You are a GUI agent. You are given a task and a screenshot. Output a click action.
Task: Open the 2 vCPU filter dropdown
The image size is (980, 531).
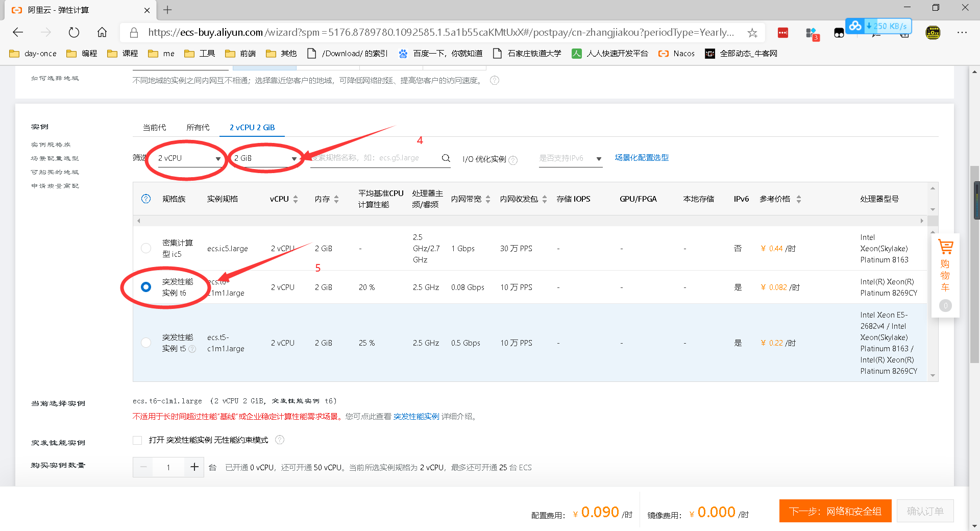(189, 158)
